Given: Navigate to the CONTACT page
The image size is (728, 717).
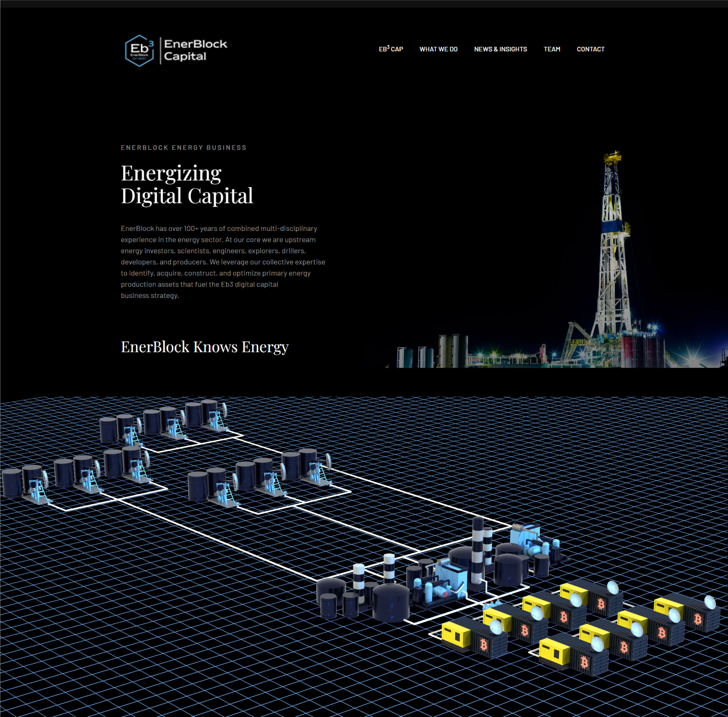Looking at the screenshot, I should pos(590,49).
